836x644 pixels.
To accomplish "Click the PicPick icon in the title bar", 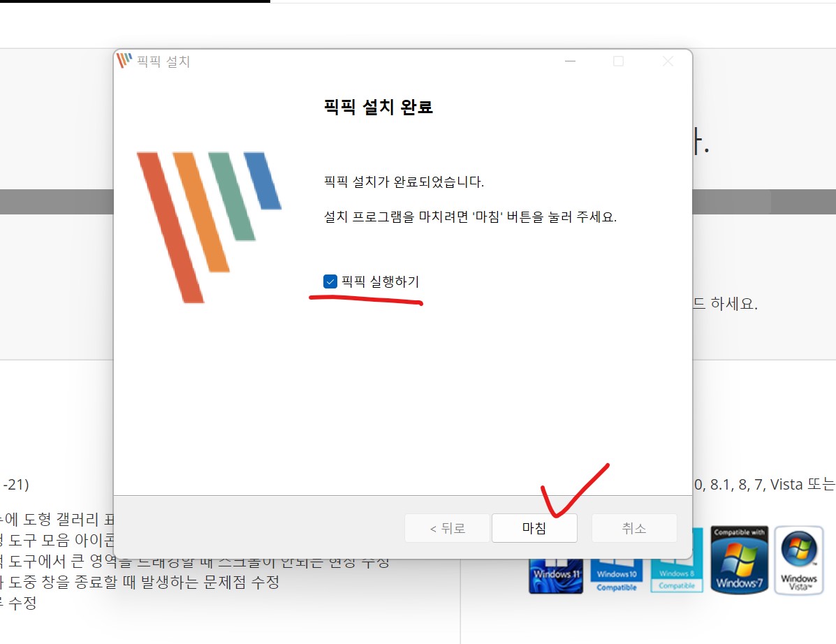I will (x=124, y=61).
